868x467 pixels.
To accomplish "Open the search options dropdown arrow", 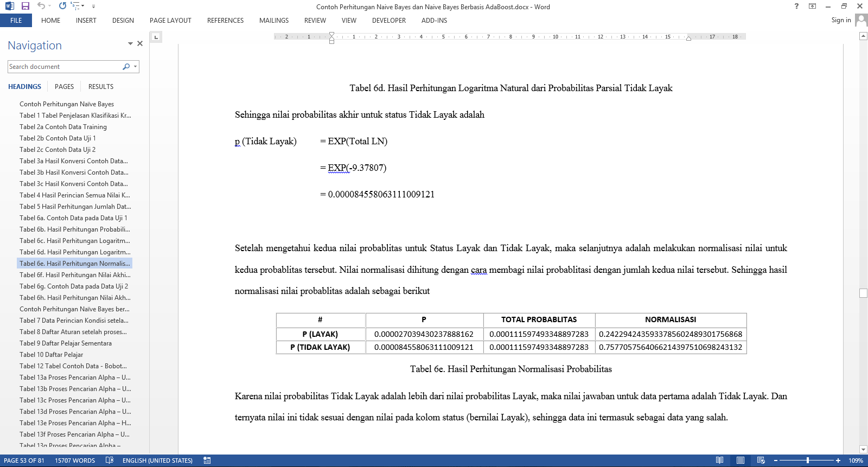I will click(x=135, y=67).
